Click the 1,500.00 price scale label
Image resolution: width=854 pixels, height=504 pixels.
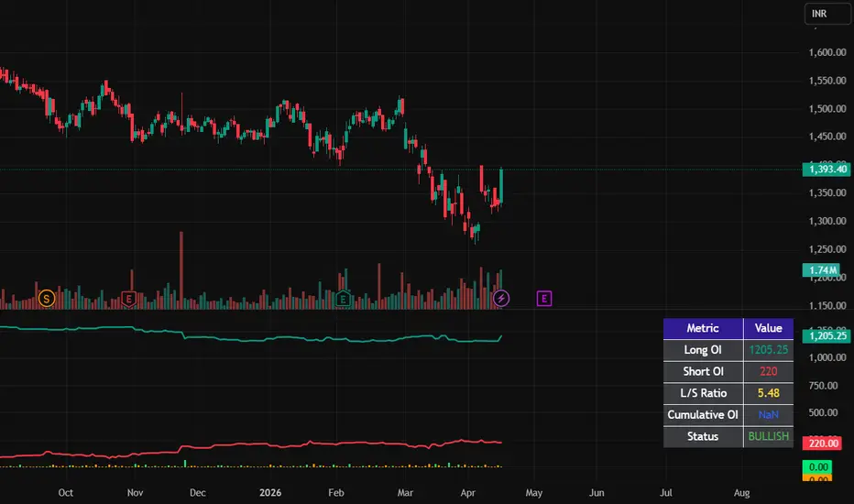coord(827,109)
